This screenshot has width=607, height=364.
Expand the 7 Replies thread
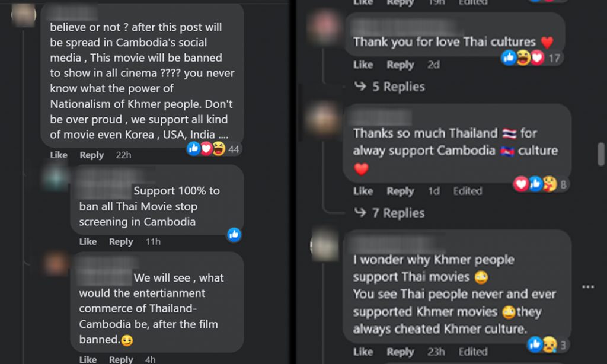[x=389, y=213]
